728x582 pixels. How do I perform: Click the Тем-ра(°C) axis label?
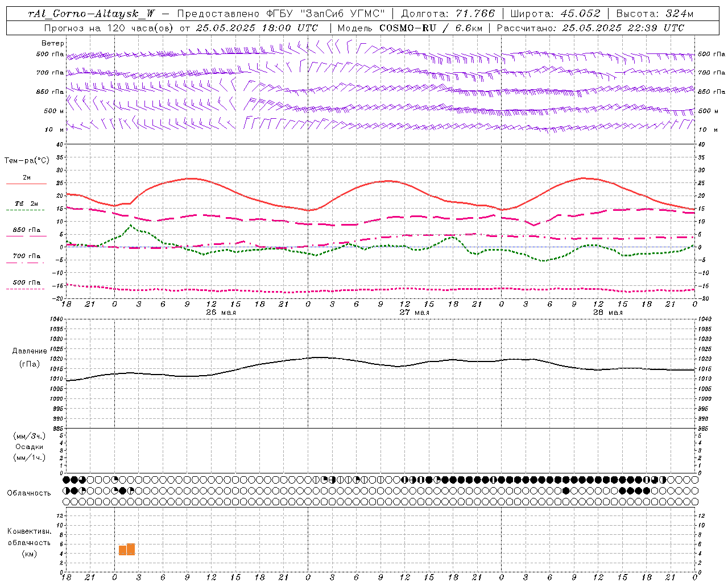[27, 161]
